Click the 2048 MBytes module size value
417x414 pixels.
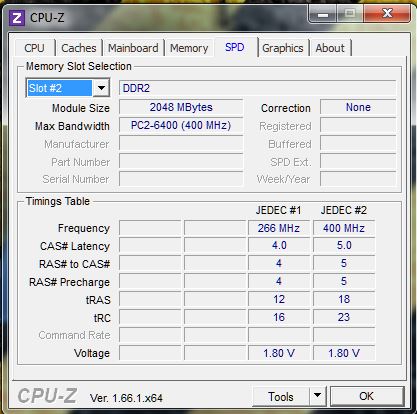(x=181, y=107)
